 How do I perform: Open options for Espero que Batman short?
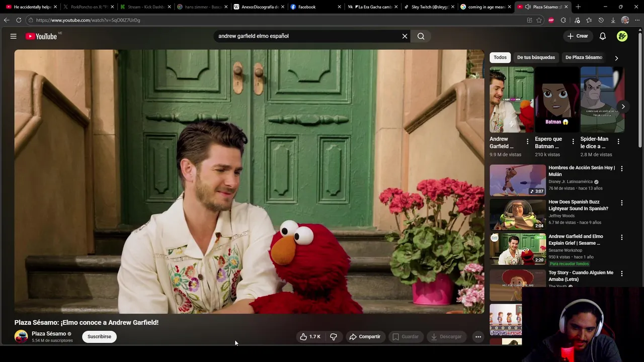[x=573, y=142]
